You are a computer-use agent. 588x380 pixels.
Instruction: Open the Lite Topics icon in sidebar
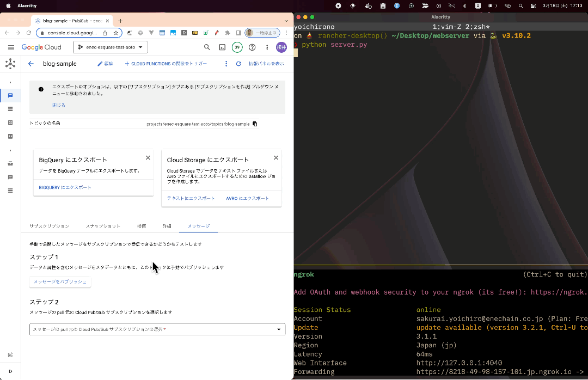(10, 177)
